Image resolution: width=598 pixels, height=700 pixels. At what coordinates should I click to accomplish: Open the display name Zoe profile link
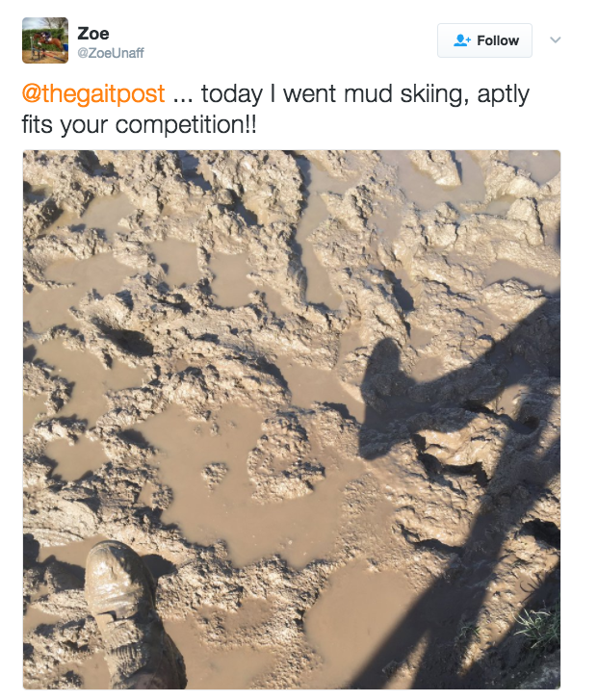[93, 33]
